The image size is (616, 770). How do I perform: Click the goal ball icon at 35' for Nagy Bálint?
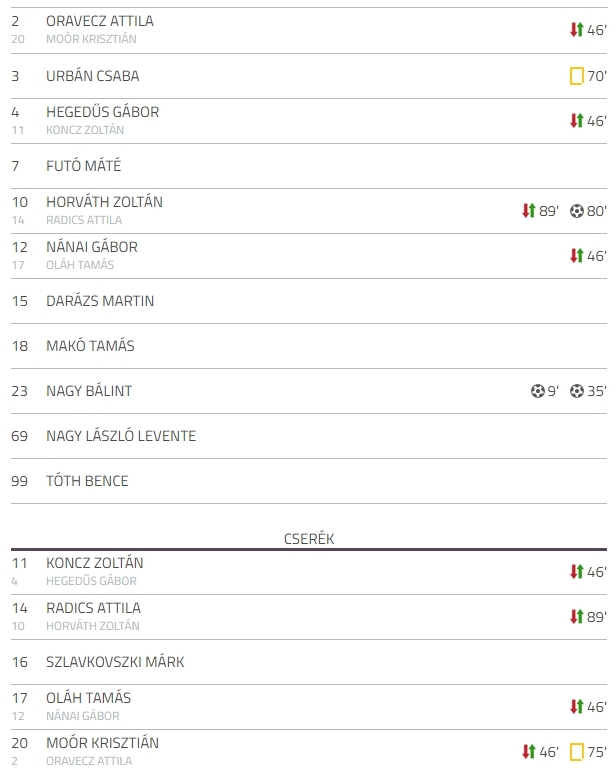click(577, 391)
